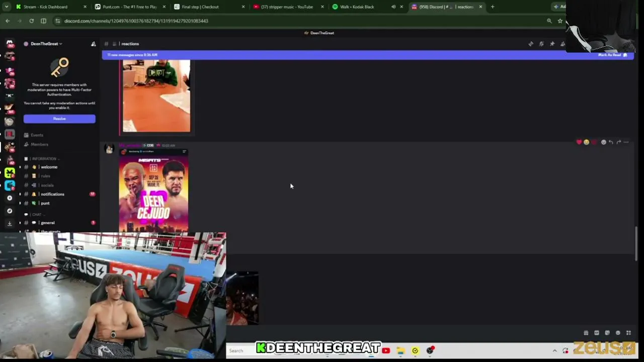View site information icon in address bar
644x362 pixels.
click(x=58, y=21)
